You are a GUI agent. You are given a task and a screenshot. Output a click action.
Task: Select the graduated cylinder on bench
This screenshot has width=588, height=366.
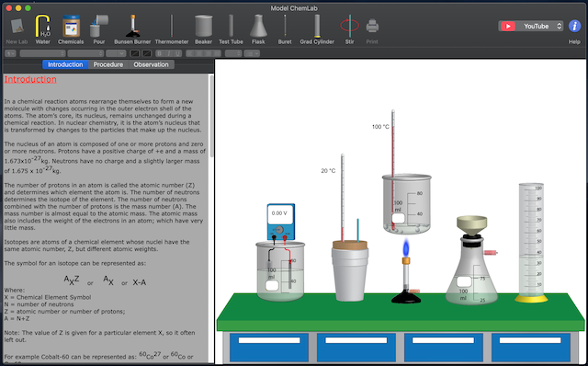(531, 242)
